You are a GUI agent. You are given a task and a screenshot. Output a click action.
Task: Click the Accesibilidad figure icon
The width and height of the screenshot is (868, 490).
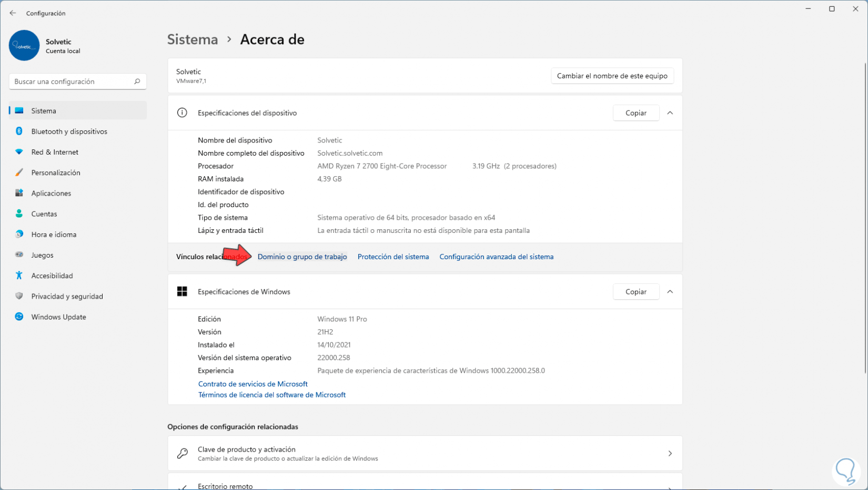click(x=19, y=275)
